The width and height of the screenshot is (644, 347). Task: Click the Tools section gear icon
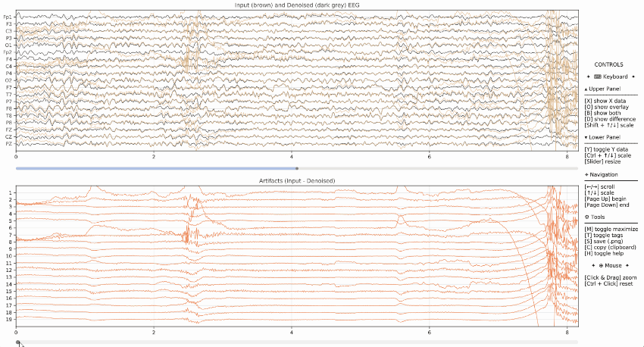click(x=587, y=217)
